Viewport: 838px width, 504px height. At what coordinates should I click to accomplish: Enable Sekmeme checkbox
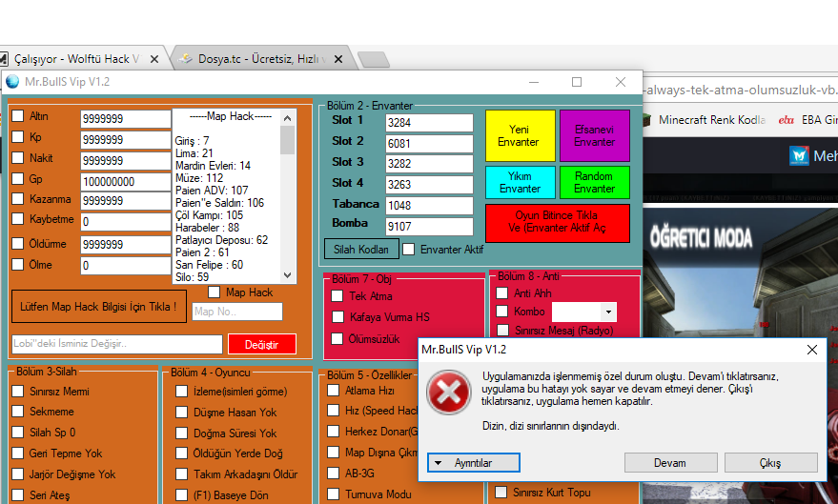coord(17,411)
